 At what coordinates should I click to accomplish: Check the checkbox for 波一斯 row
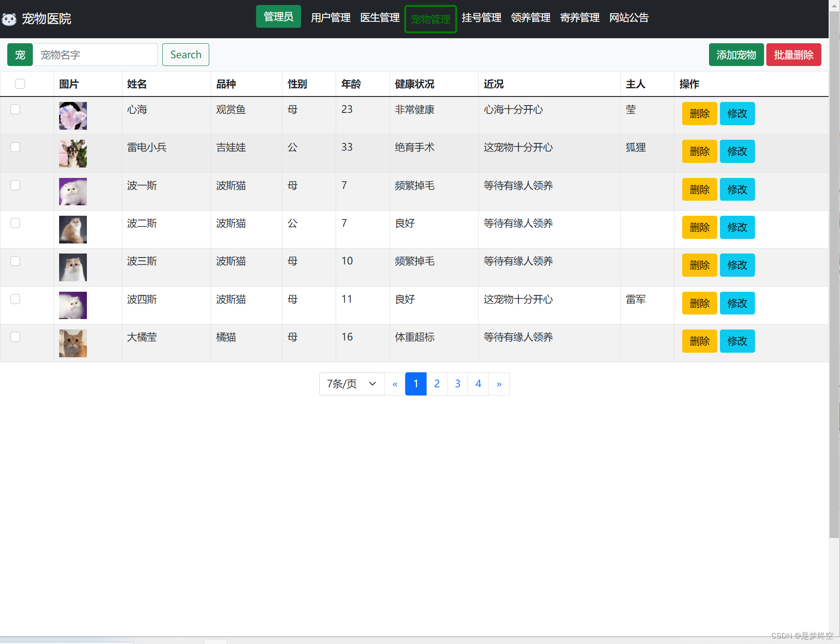click(x=15, y=185)
